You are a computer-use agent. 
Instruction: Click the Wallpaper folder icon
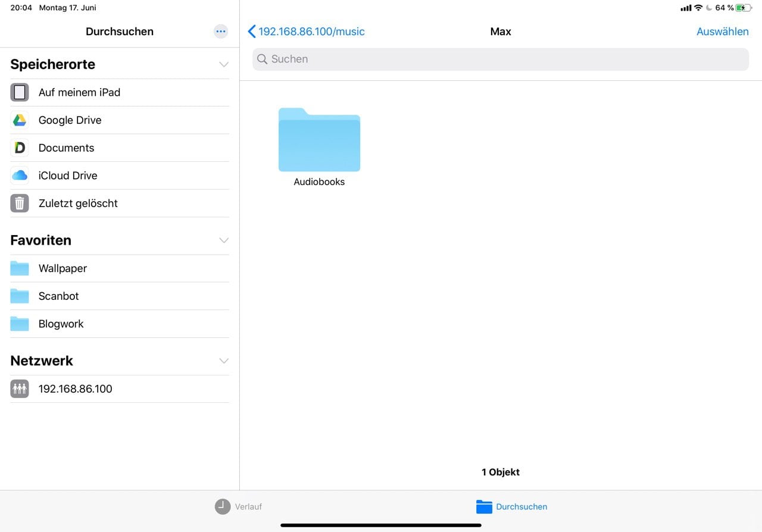[20, 268]
